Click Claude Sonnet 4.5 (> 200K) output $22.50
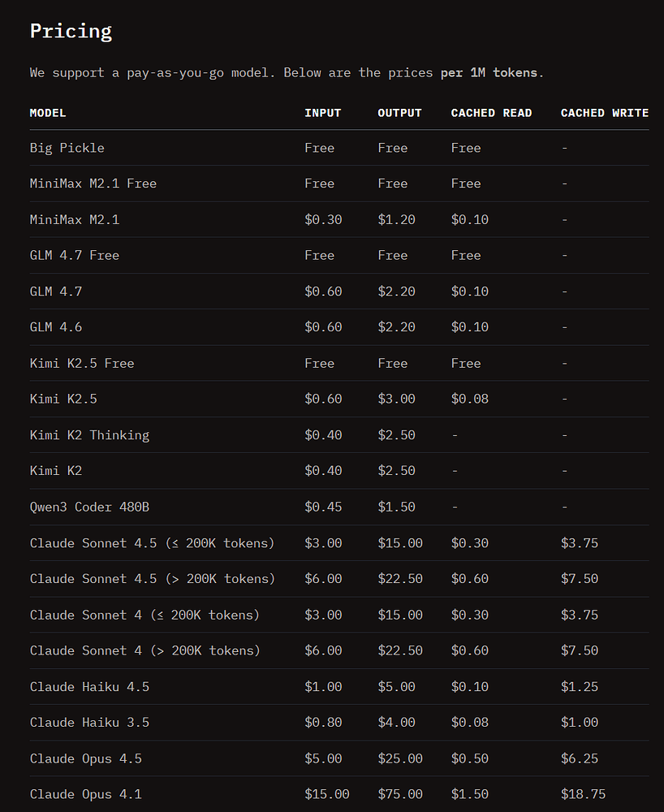 coord(400,579)
